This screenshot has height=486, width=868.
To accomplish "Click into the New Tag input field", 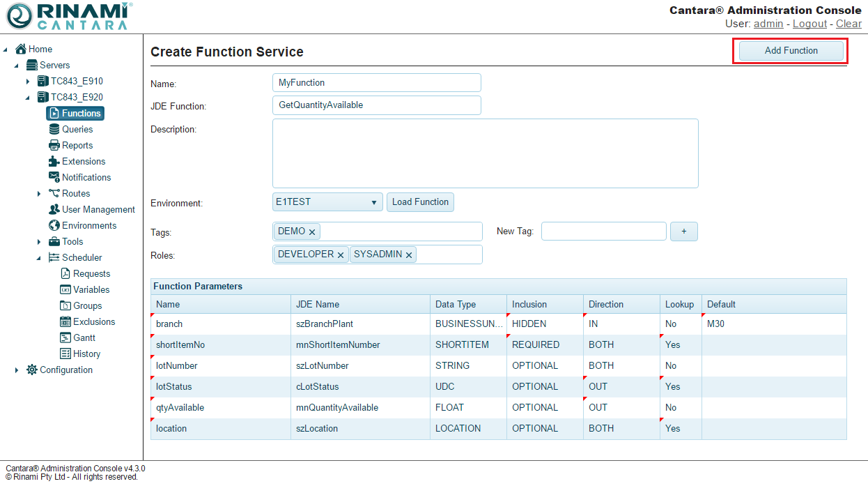I will (603, 231).
